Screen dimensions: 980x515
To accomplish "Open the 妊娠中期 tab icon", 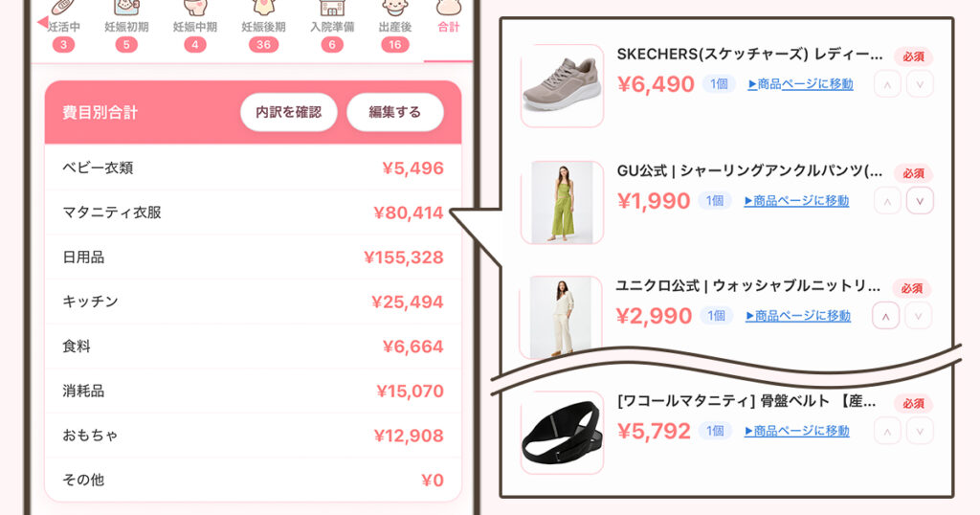I will click(x=195, y=8).
